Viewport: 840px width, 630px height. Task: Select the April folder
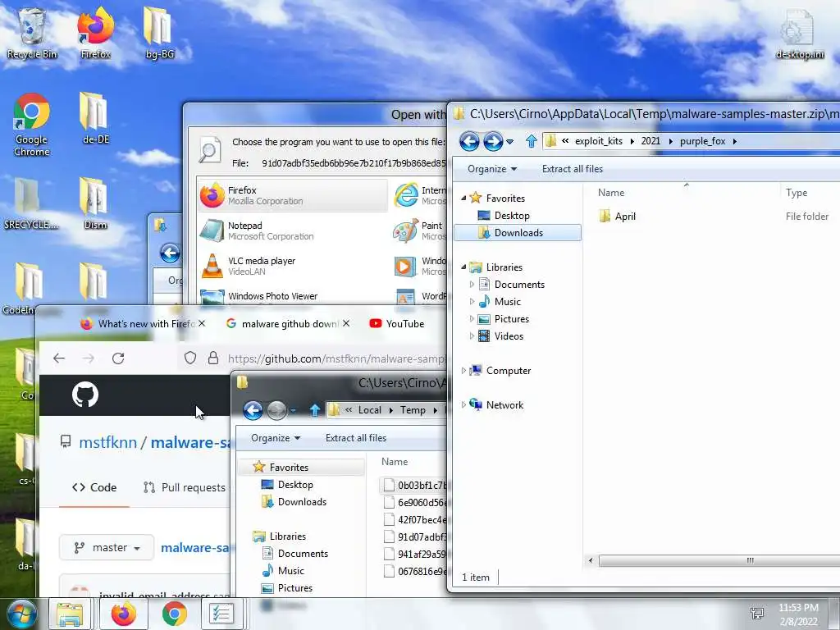(617, 217)
